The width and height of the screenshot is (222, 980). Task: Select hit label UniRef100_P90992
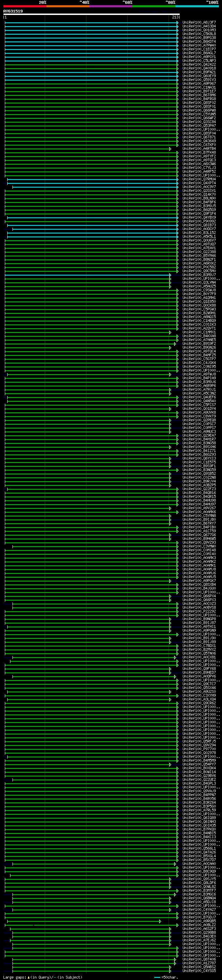(199, 221)
